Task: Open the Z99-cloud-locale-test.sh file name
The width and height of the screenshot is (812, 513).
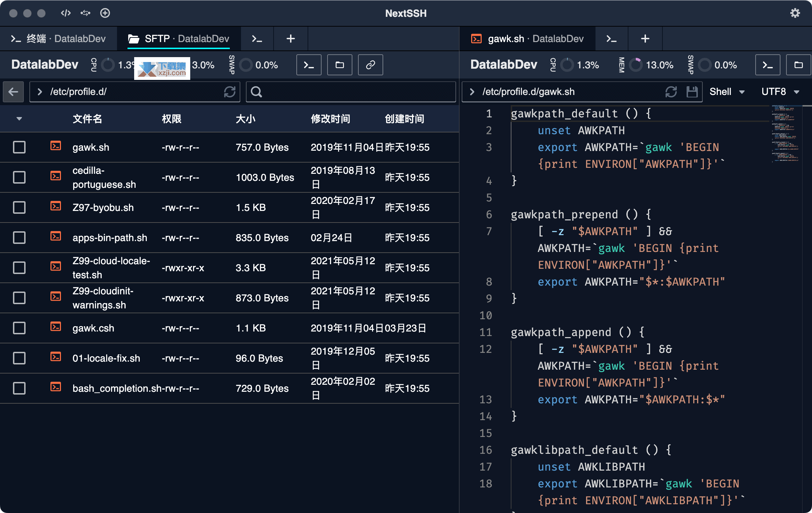Action: tap(111, 268)
